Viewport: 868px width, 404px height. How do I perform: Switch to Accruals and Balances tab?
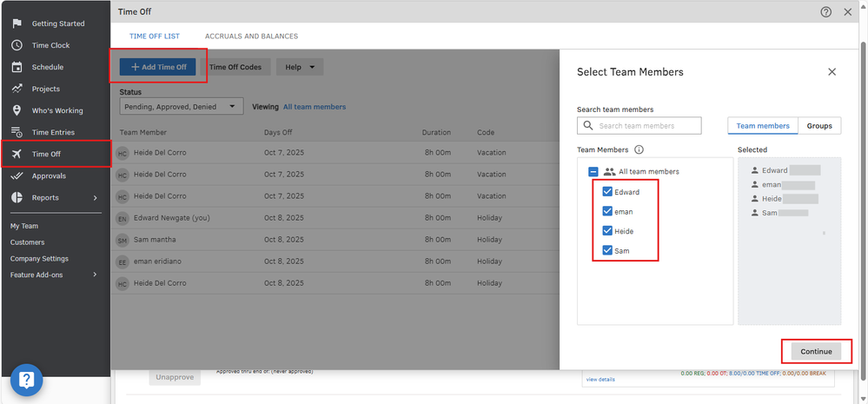(x=251, y=36)
